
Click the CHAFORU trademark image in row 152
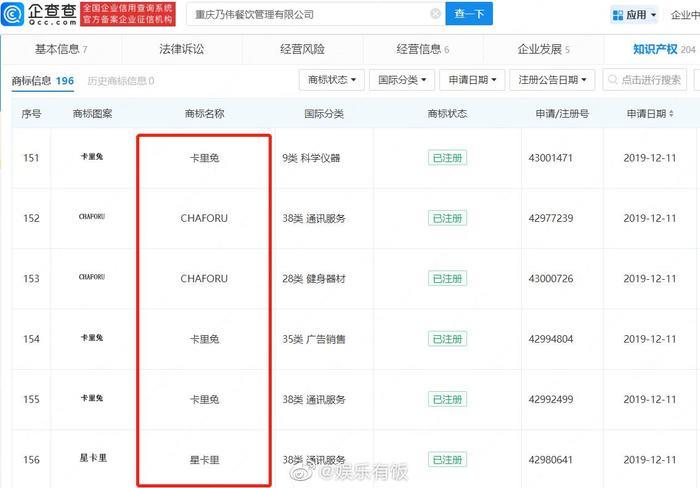point(91,217)
